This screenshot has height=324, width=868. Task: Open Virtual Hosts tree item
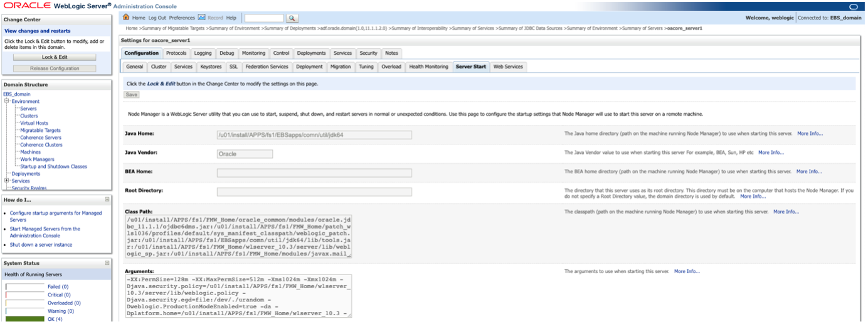tap(34, 123)
